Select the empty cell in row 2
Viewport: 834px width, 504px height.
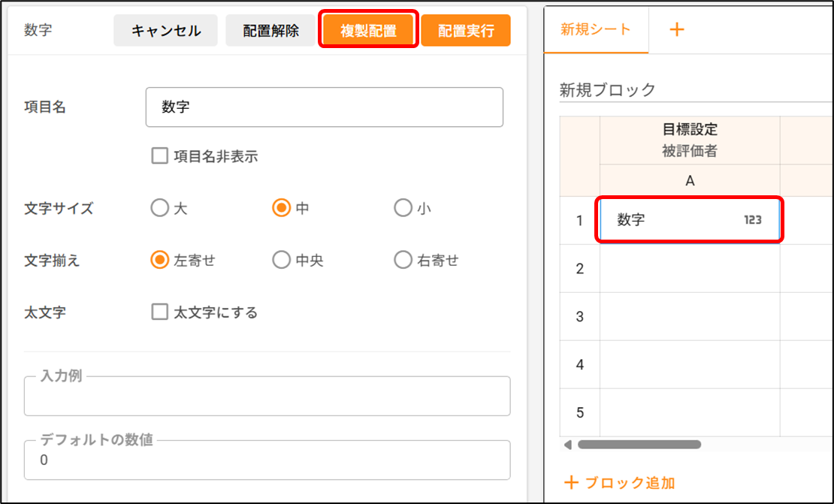pos(689,268)
